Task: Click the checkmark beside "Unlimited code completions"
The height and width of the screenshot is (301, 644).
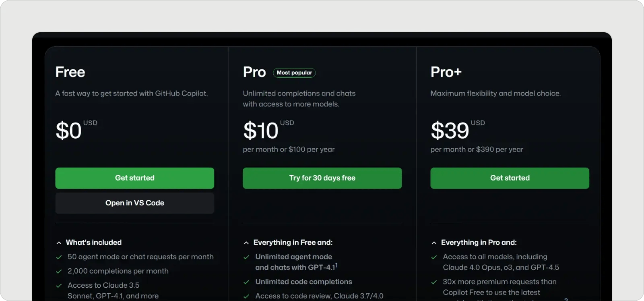Action: (x=246, y=282)
